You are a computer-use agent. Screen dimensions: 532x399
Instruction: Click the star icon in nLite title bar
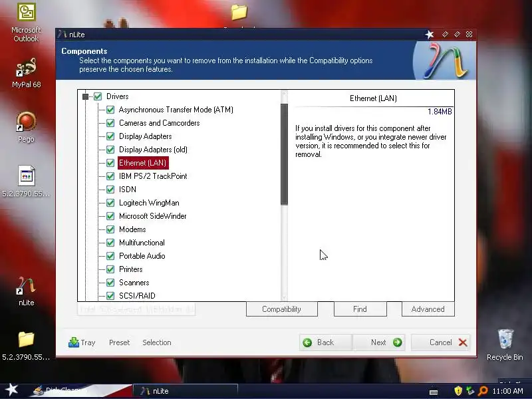(430, 35)
